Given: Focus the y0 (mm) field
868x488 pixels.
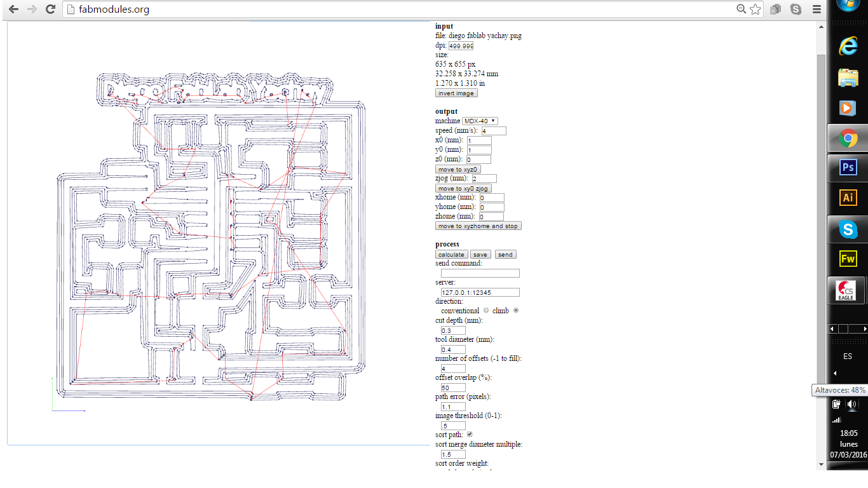Looking at the screenshot, I should [x=479, y=150].
